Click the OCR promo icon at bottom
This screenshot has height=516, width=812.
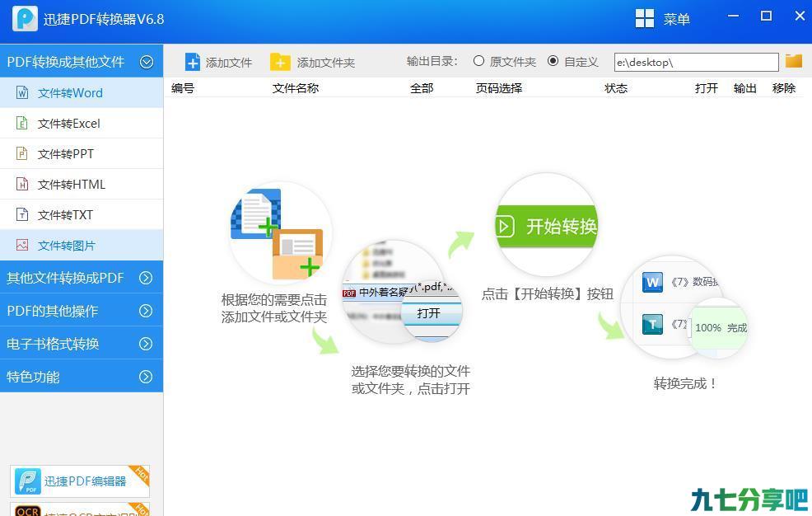27,510
